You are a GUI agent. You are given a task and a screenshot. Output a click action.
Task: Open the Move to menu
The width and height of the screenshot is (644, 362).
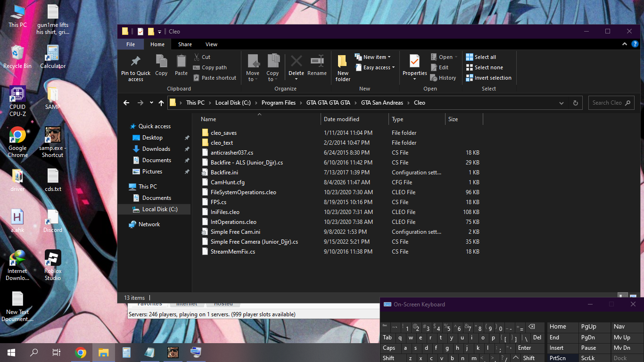point(253,68)
